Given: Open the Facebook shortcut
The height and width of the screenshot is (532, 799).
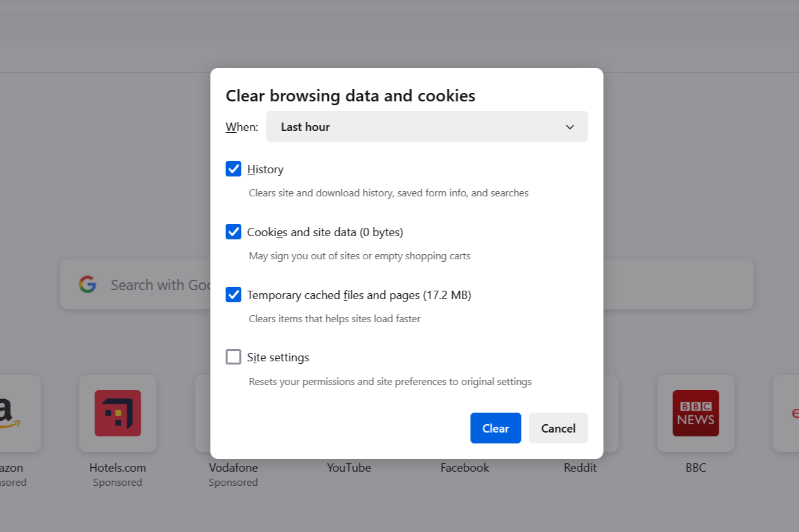Looking at the screenshot, I should click(x=464, y=468).
